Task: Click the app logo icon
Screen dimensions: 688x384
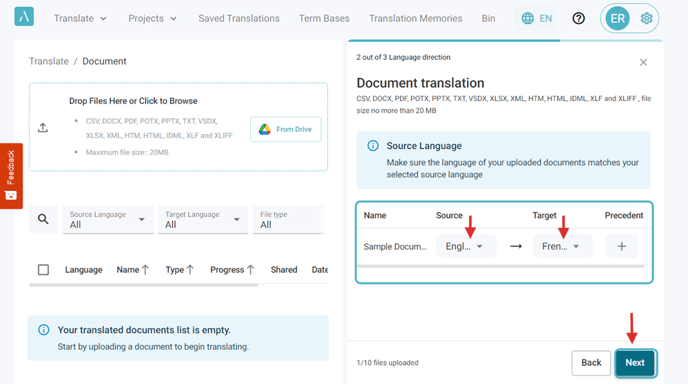Action: [24, 17]
